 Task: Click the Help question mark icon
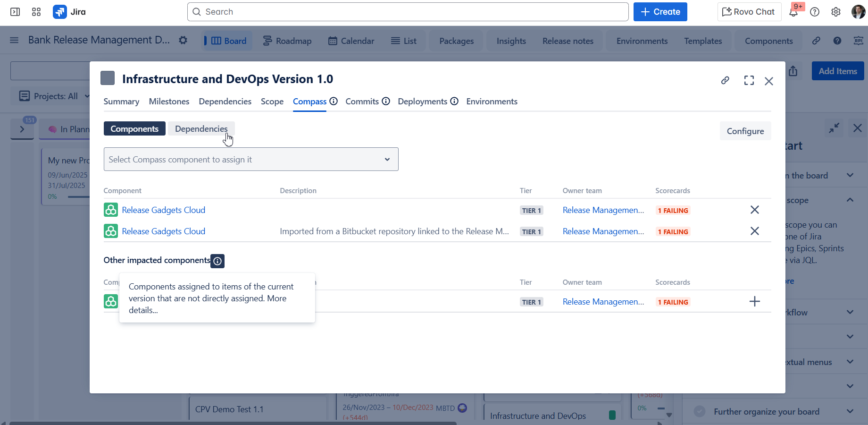click(x=815, y=12)
